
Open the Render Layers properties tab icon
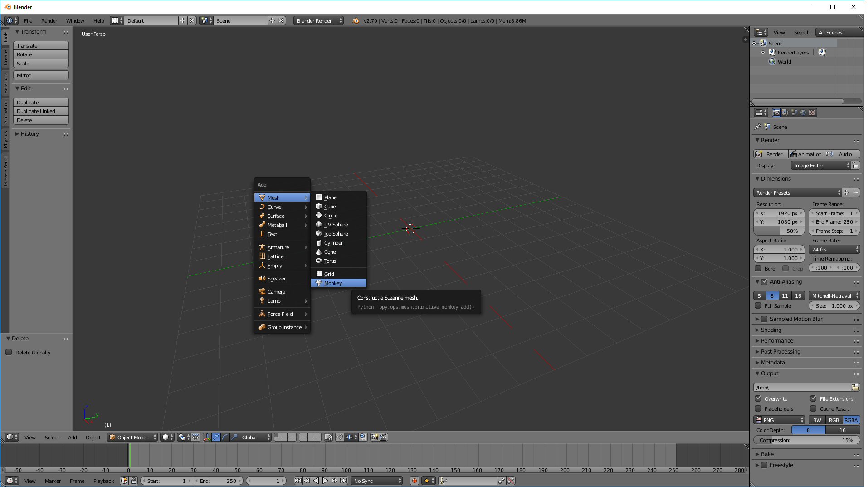tap(785, 113)
